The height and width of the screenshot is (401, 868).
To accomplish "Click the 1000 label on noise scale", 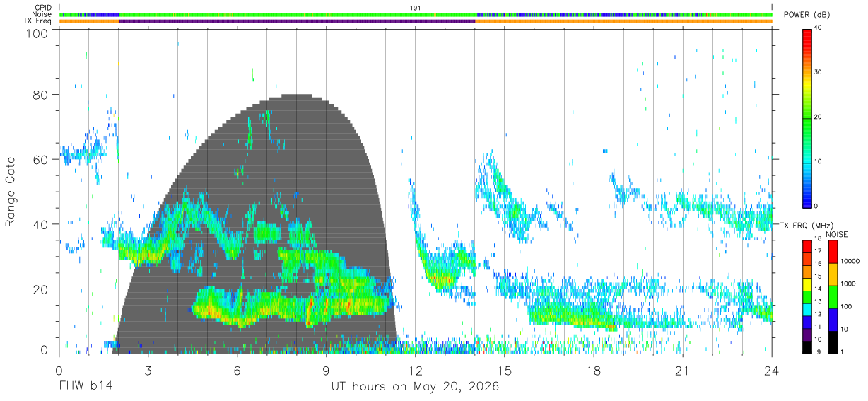I will [x=847, y=284].
